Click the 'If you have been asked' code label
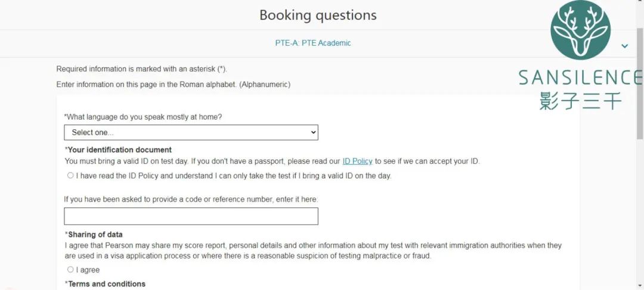Screen dimensions: 644x290 tap(191, 199)
